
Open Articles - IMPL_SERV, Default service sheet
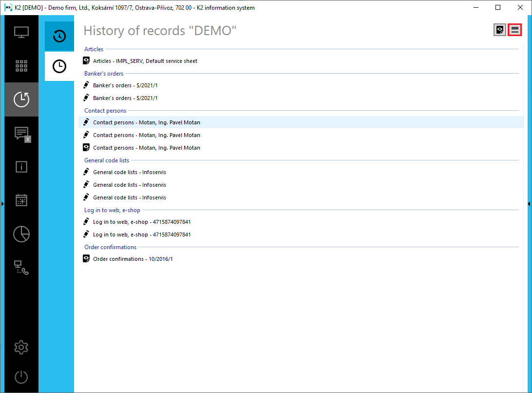coord(145,61)
